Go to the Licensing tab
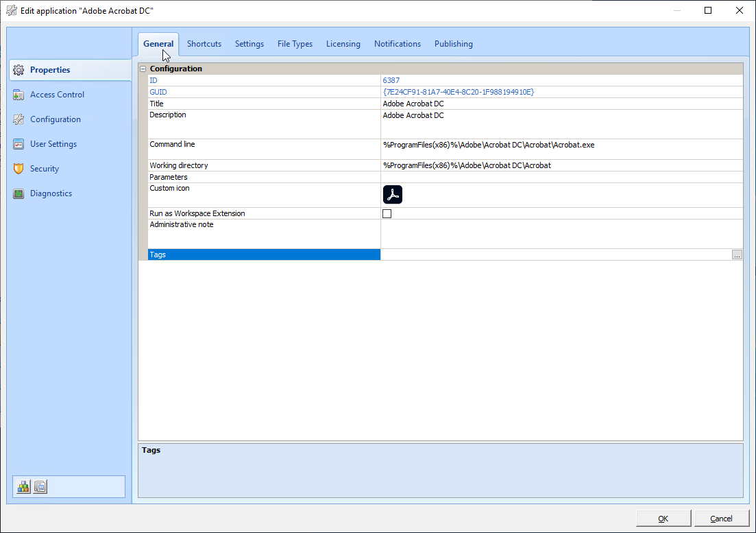Image resolution: width=756 pixels, height=533 pixels. (343, 44)
